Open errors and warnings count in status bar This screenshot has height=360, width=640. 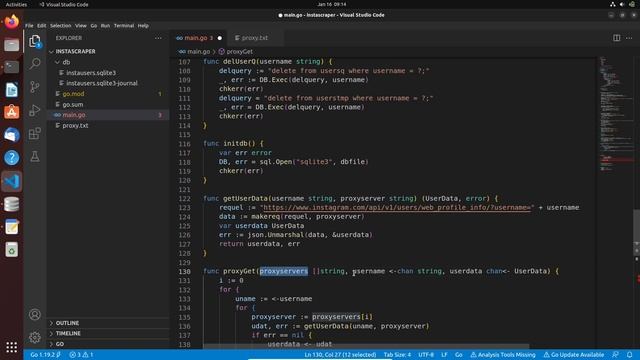coord(81,355)
